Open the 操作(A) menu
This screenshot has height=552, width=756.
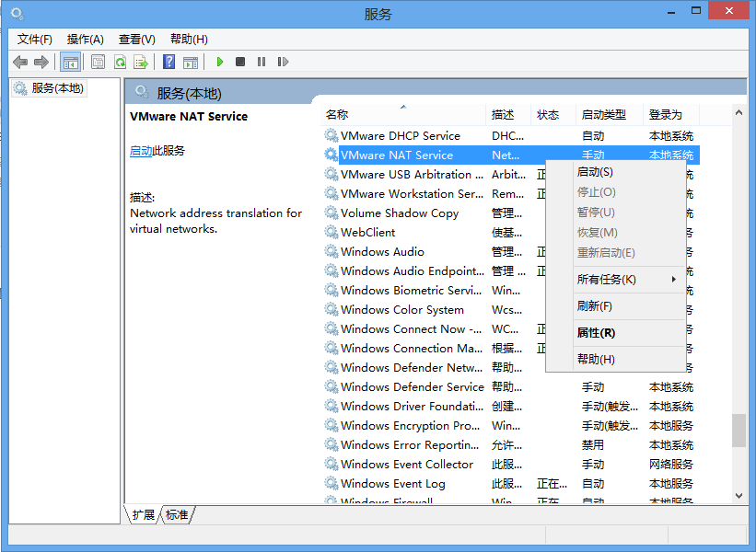pyautogui.click(x=86, y=39)
